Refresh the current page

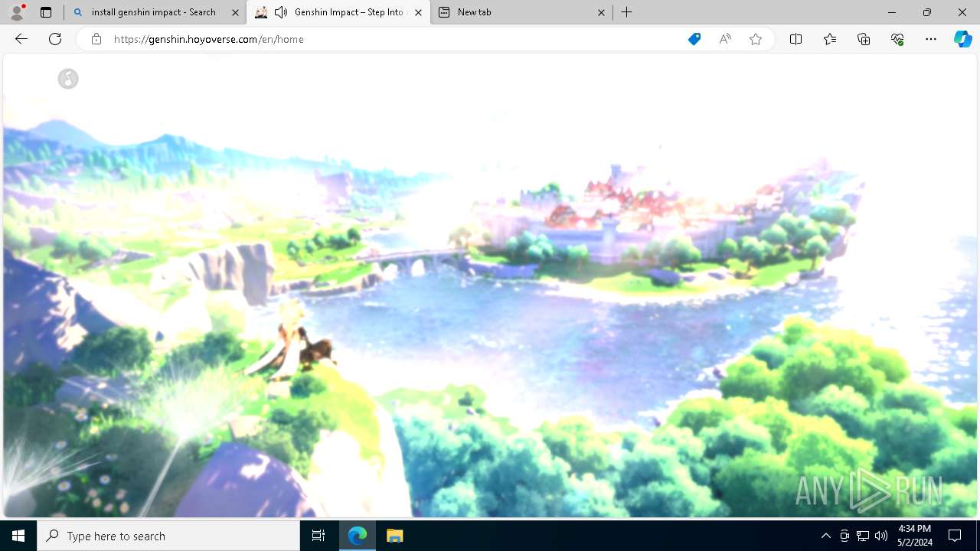coord(55,39)
